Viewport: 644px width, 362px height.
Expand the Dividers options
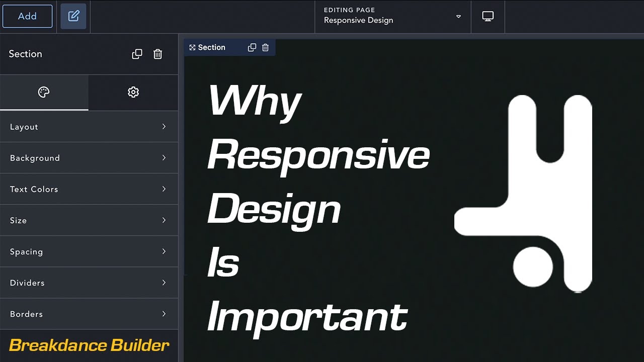89,283
